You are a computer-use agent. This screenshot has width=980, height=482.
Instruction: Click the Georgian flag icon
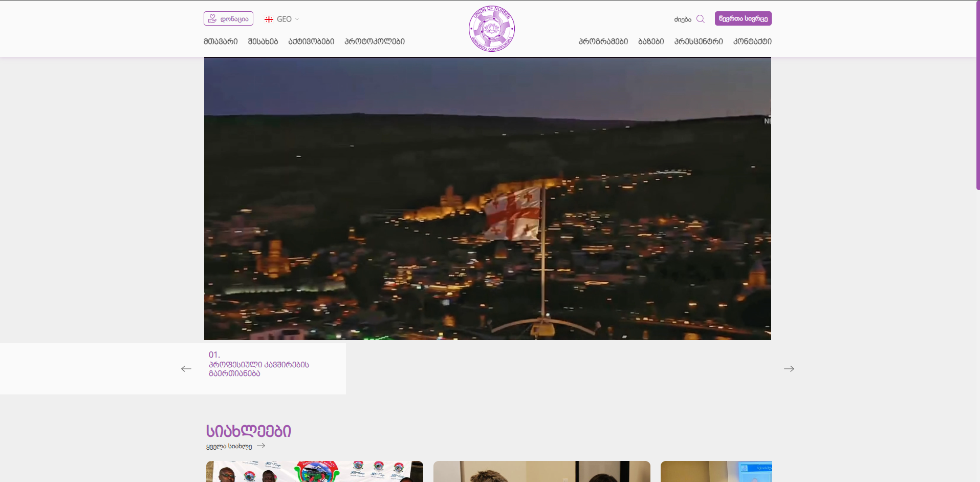point(269,19)
